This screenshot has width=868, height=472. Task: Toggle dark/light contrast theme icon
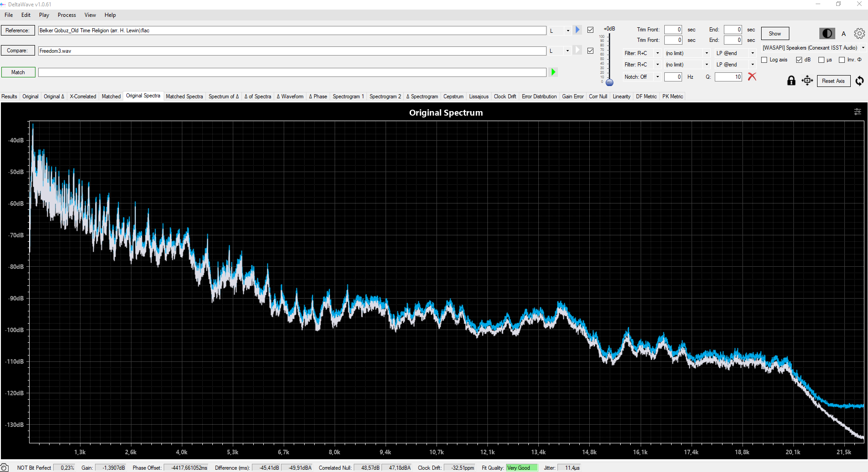(x=827, y=33)
